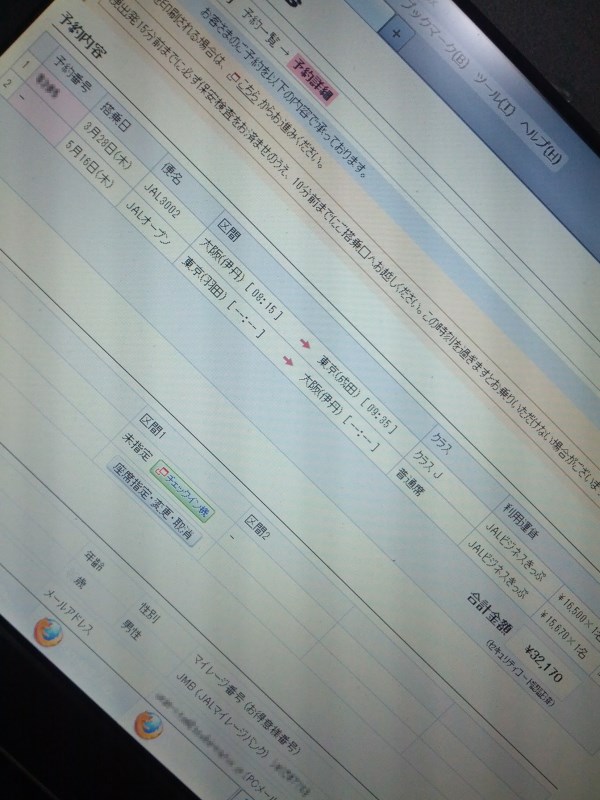
Task: Click the マイレージ番号(お得意様番号) label
Action: (x=246, y=705)
